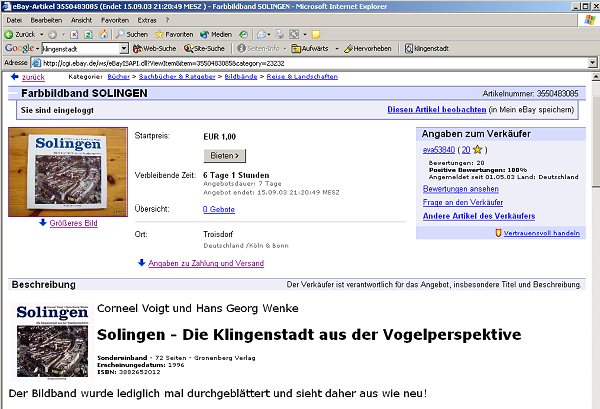
Task: Open the dropdown arrow next to Aufwärts
Action: [337, 49]
